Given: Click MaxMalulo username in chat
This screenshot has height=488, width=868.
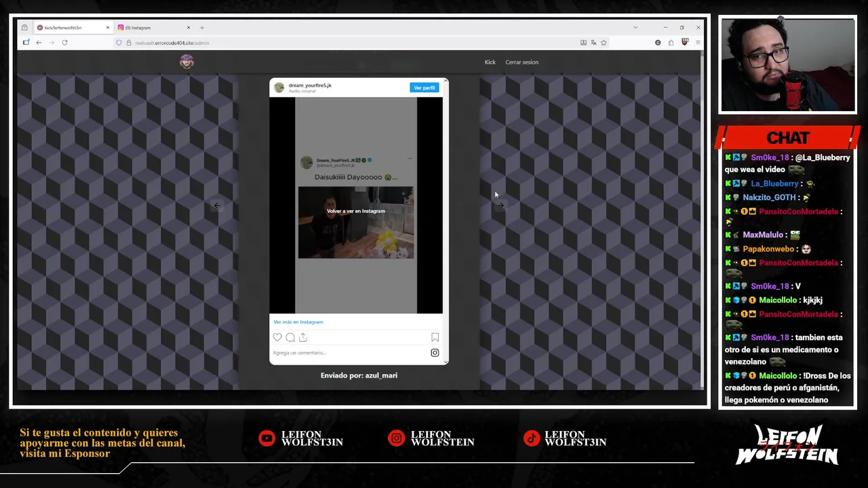Looking at the screenshot, I should tap(763, 235).
